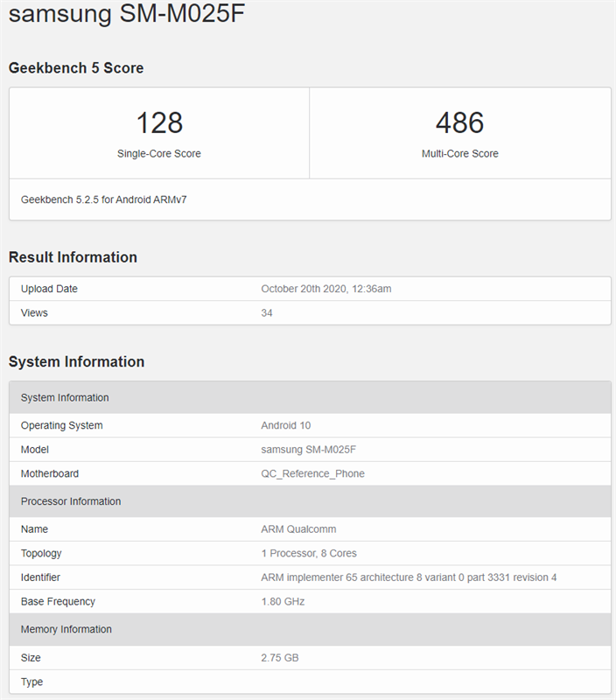Click the Single-Core Score label
Viewport: 616px width, 700px height.
click(x=159, y=154)
